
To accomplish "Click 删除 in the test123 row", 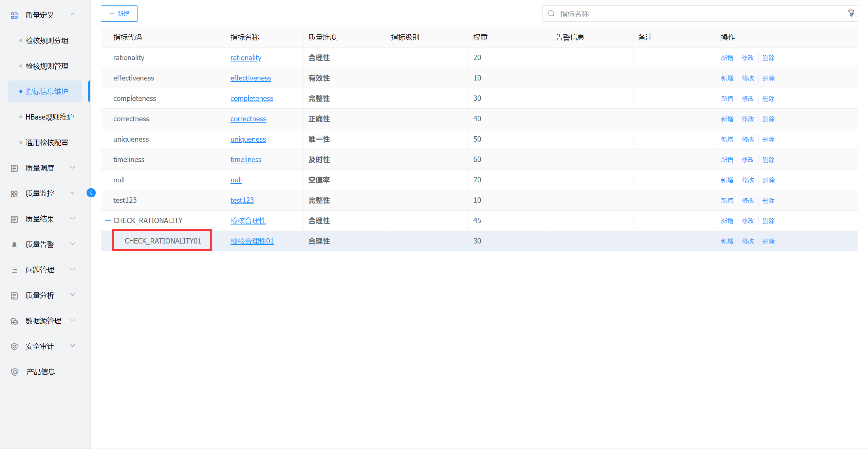I will pos(768,200).
